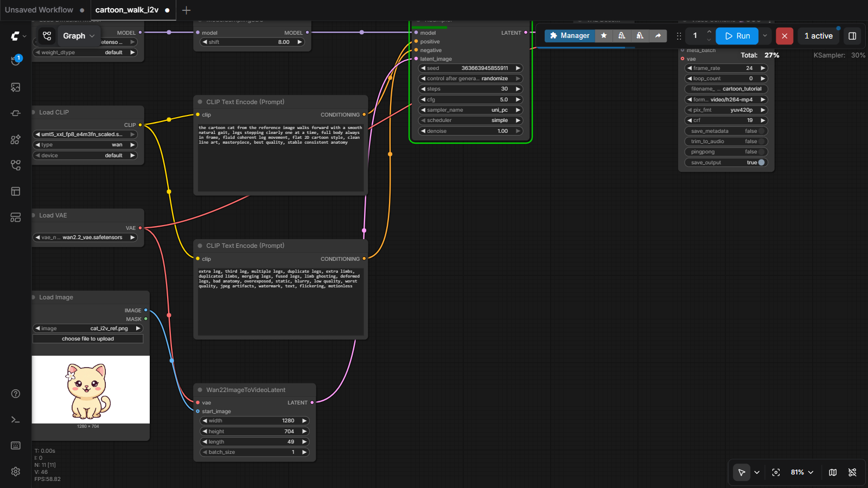The height and width of the screenshot is (488, 868).
Task: Select the pointer select mode tool
Action: coord(742,472)
